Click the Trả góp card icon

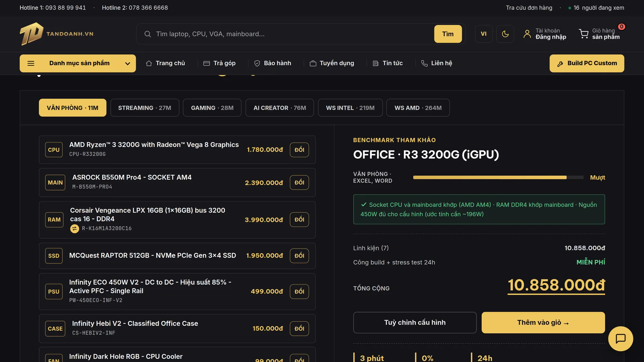point(207,63)
